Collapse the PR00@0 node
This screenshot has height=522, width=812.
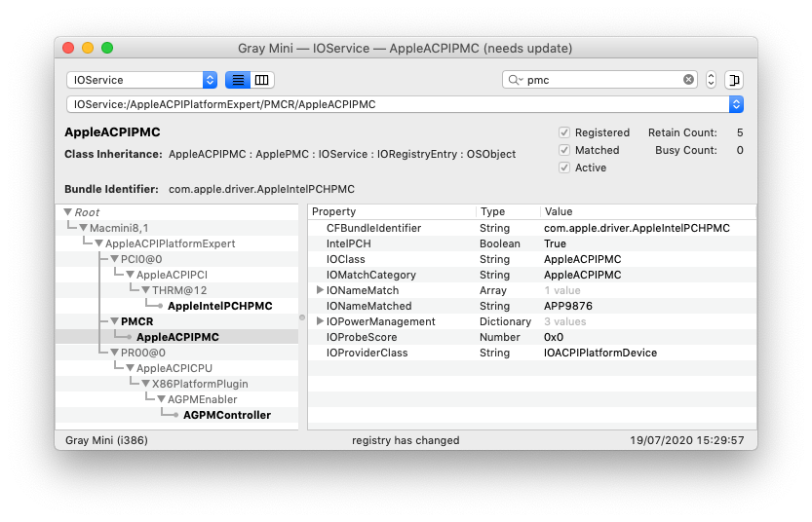[x=114, y=353]
